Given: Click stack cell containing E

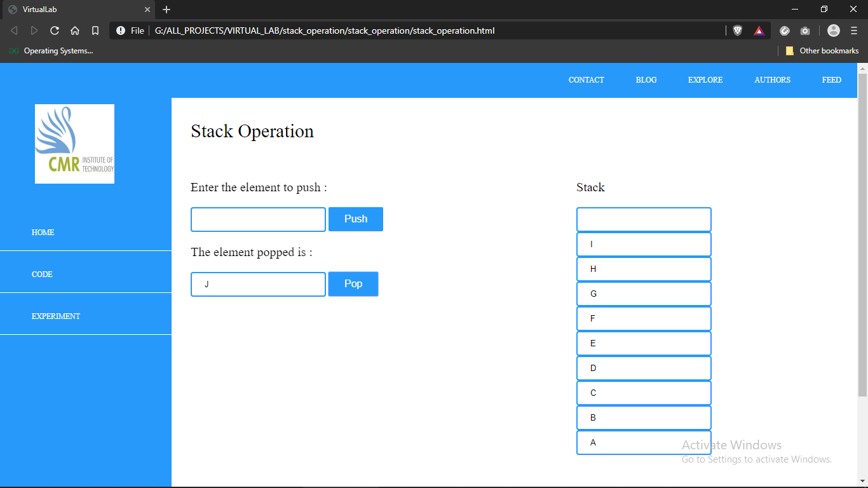Looking at the screenshot, I should coord(644,343).
